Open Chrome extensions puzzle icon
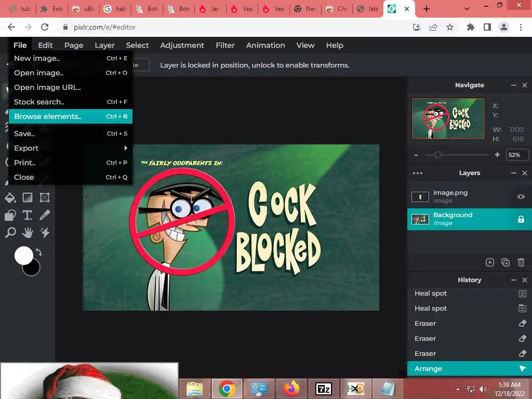The image size is (532, 399). coord(470,27)
